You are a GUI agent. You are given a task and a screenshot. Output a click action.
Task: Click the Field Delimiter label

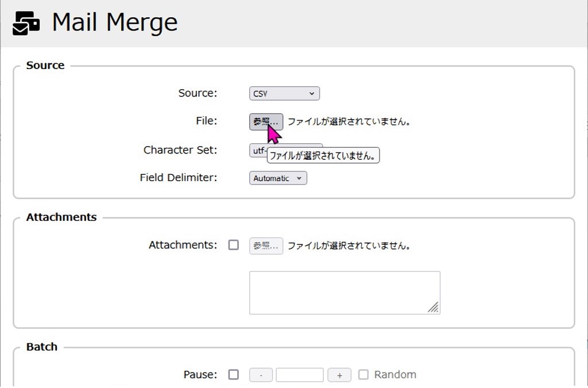179,178
